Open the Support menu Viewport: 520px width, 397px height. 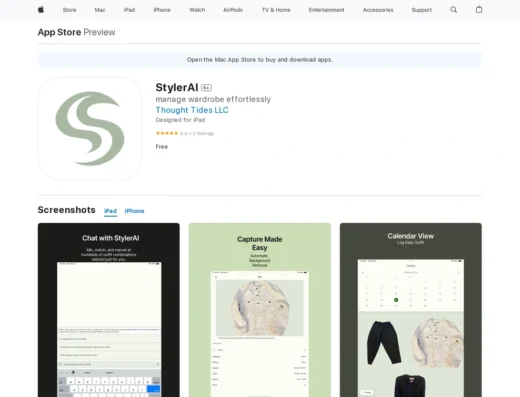pyautogui.click(x=421, y=10)
